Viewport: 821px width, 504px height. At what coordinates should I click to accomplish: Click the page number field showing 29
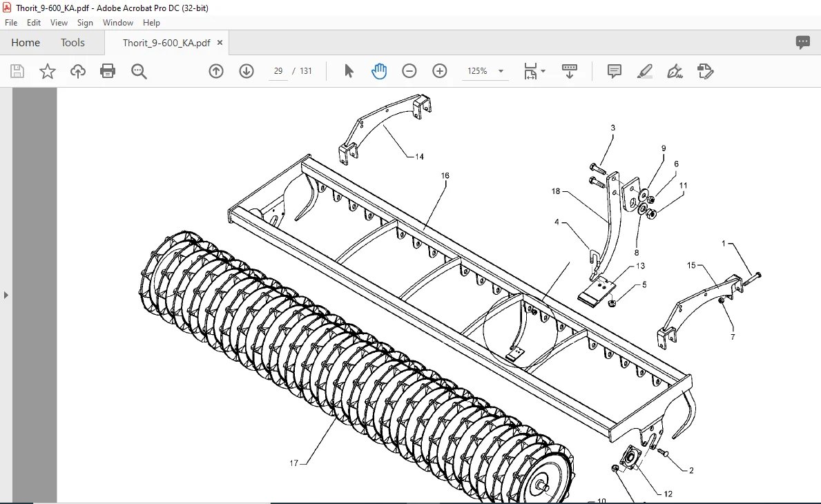(278, 71)
